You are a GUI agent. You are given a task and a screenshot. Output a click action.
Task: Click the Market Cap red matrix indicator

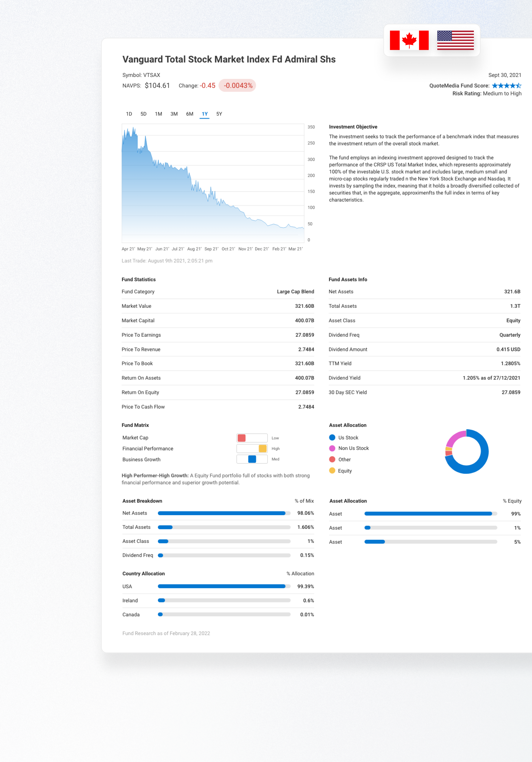coord(242,438)
